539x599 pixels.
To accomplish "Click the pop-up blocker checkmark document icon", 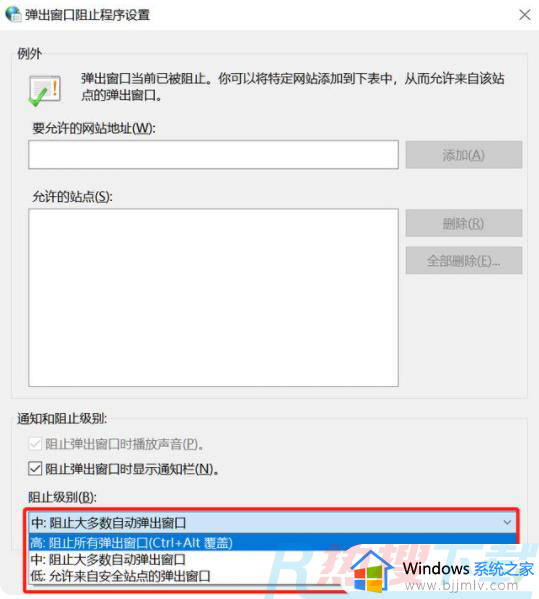I will point(45,91).
